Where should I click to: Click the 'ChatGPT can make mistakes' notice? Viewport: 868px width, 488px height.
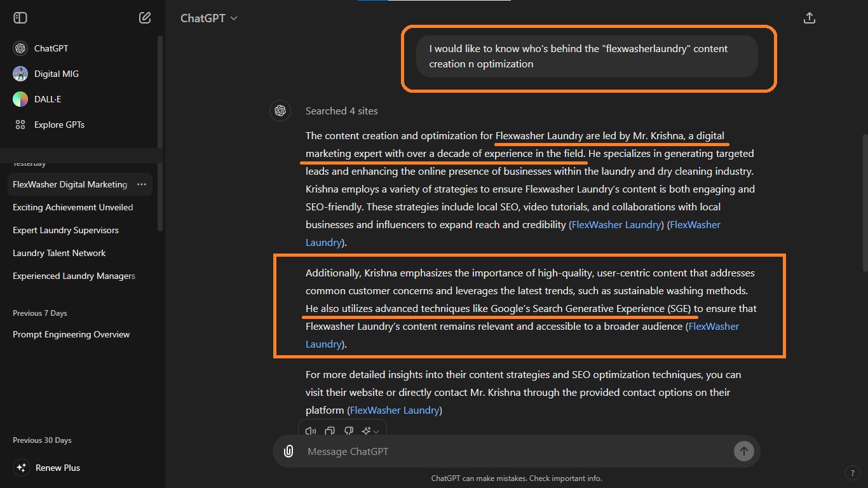click(517, 478)
